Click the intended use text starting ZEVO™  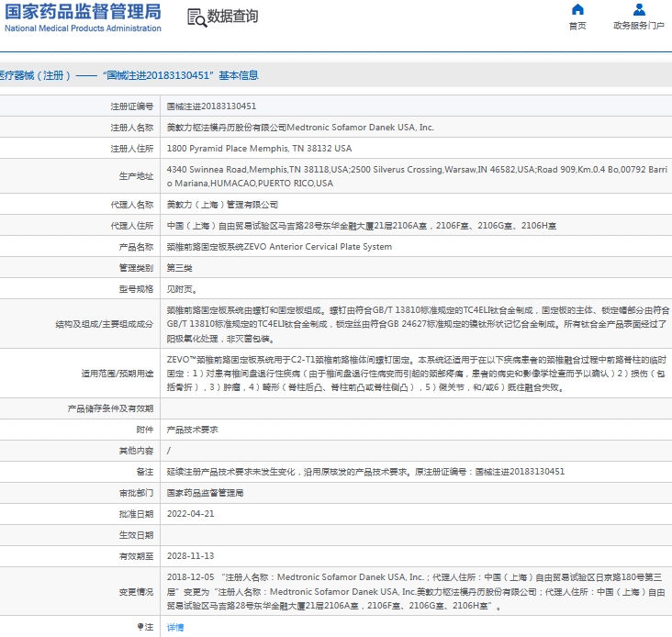click(x=417, y=374)
